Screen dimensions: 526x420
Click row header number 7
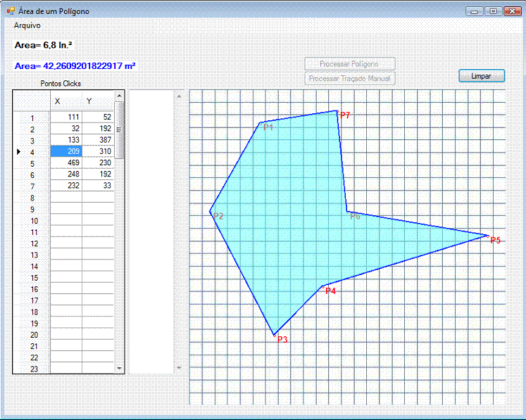pyautogui.click(x=32, y=186)
